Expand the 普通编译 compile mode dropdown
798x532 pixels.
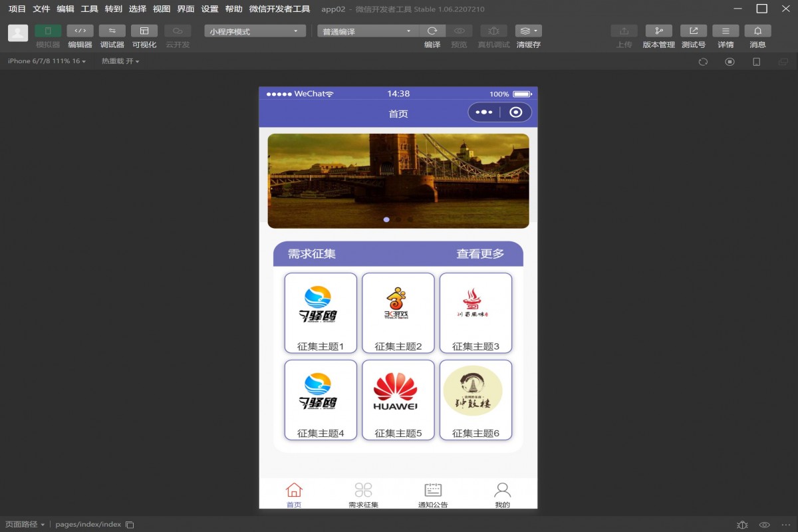click(366, 30)
